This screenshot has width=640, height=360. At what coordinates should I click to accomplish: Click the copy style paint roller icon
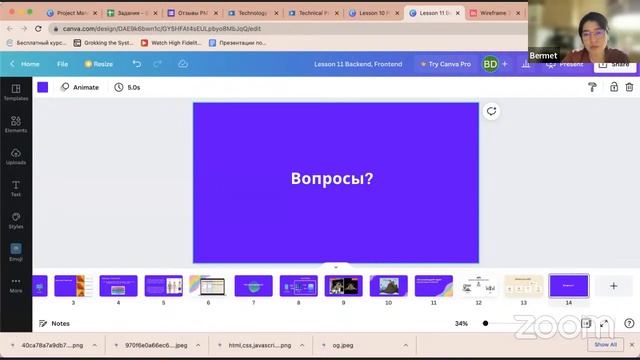pyautogui.click(x=592, y=87)
